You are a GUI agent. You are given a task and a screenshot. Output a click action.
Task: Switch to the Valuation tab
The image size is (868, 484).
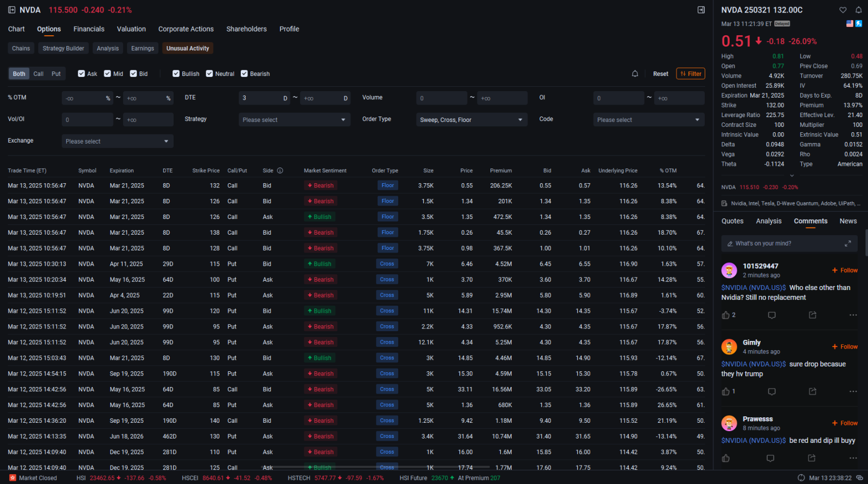131,29
